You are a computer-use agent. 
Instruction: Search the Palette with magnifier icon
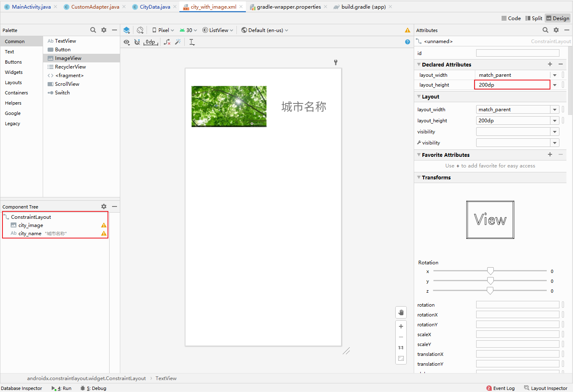93,30
